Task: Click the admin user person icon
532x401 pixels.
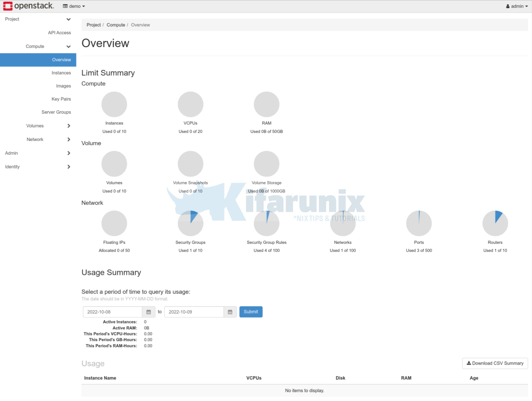Action: (x=508, y=6)
